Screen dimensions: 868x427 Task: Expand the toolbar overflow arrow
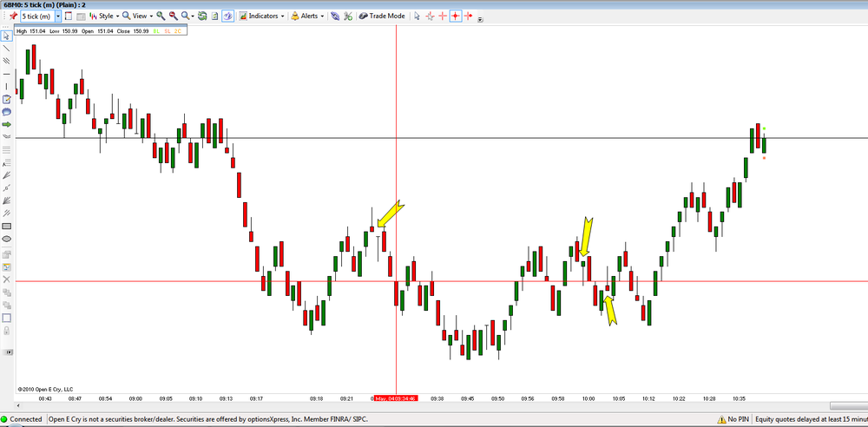(481, 19)
